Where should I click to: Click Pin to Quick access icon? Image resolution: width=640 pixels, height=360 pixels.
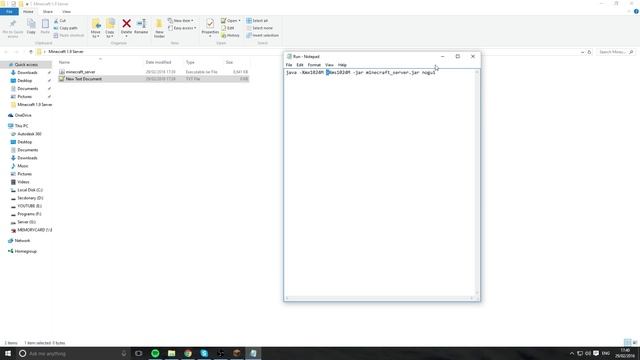(x=13, y=28)
